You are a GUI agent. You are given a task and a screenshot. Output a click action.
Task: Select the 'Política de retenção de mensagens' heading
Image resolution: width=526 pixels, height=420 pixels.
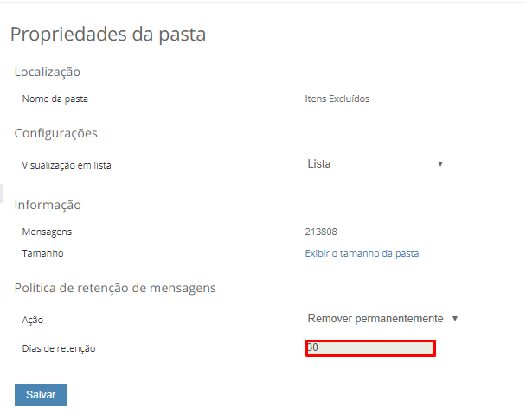pos(115,288)
